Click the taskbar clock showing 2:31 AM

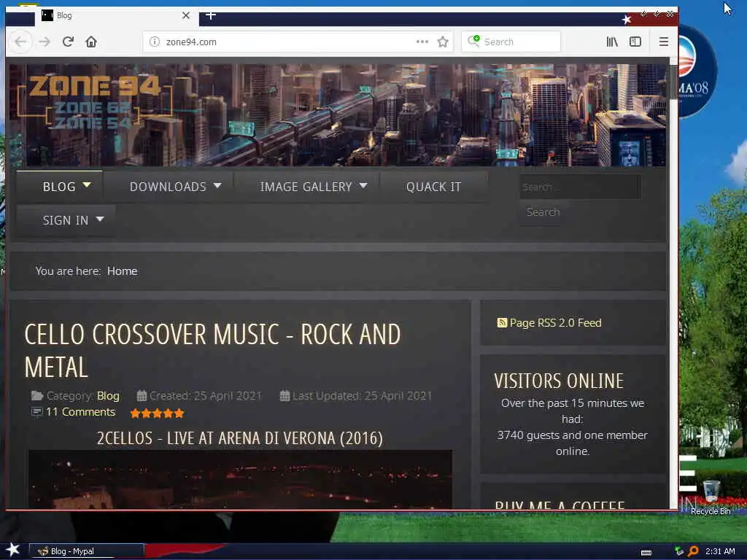point(720,551)
